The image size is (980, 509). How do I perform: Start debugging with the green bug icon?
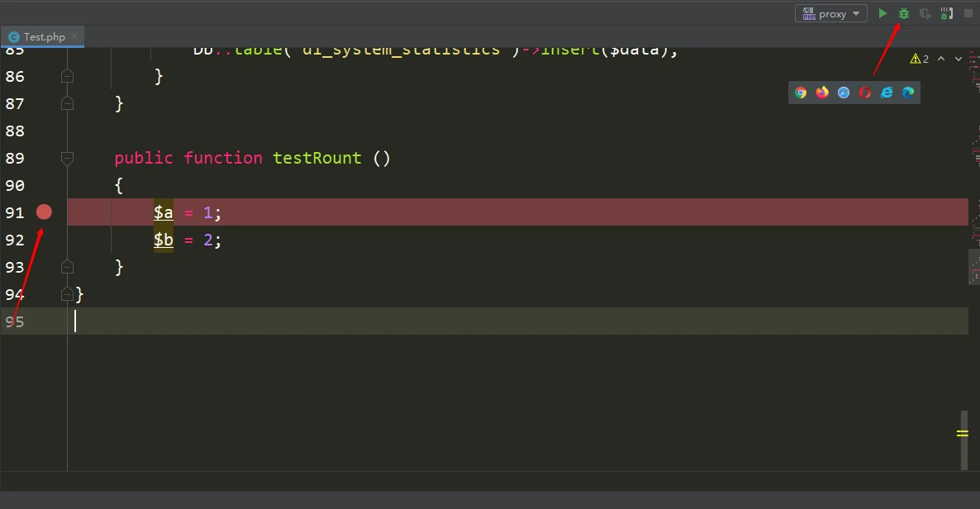point(904,13)
